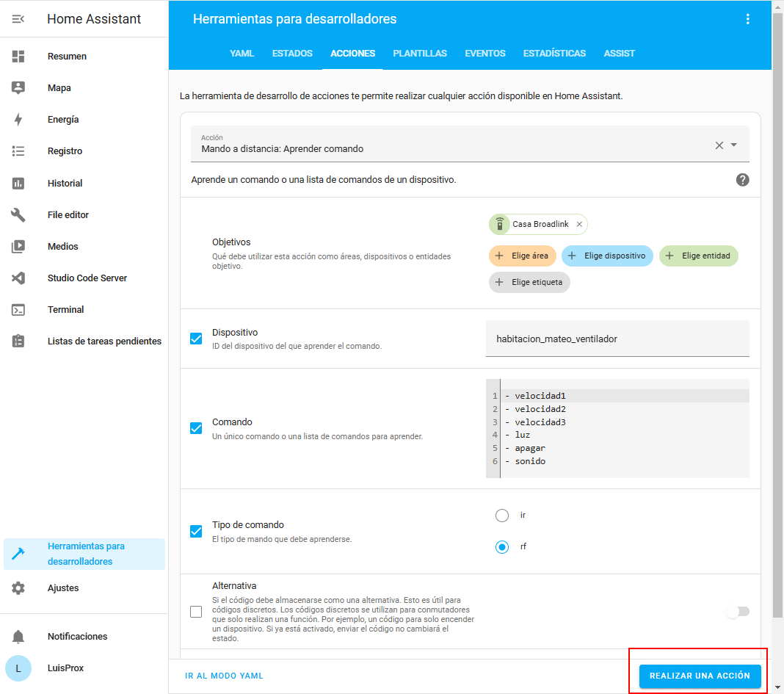Enable the Alternativa checkbox

click(x=196, y=612)
